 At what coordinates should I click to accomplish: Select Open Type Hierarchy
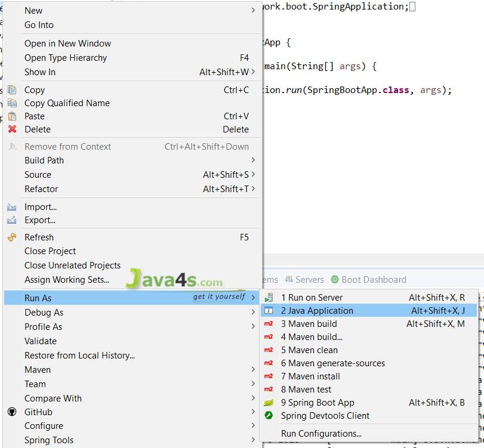click(x=132, y=58)
